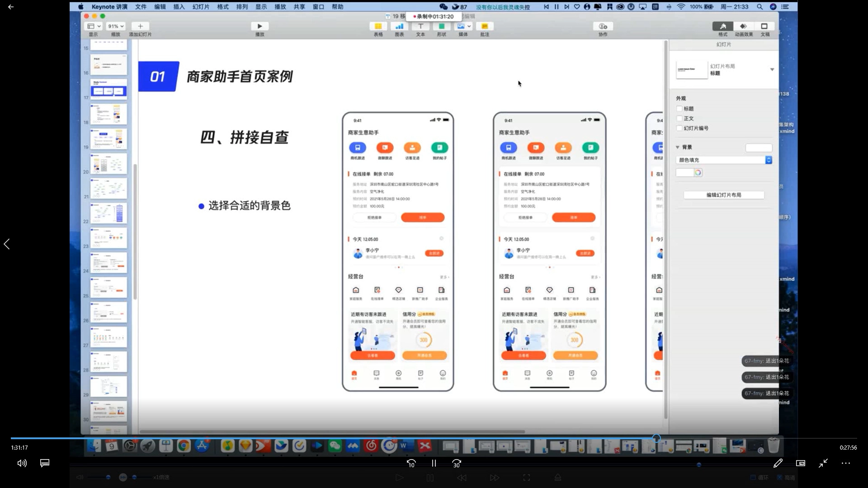Open the 图表 chart tool
The width and height of the screenshot is (868, 488).
(x=399, y=26)
